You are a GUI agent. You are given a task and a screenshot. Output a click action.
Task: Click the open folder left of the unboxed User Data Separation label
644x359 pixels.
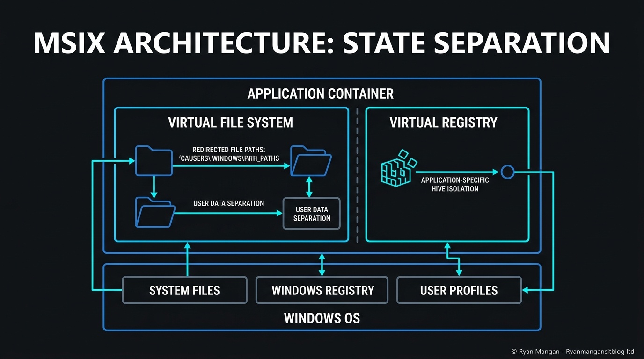155,212
